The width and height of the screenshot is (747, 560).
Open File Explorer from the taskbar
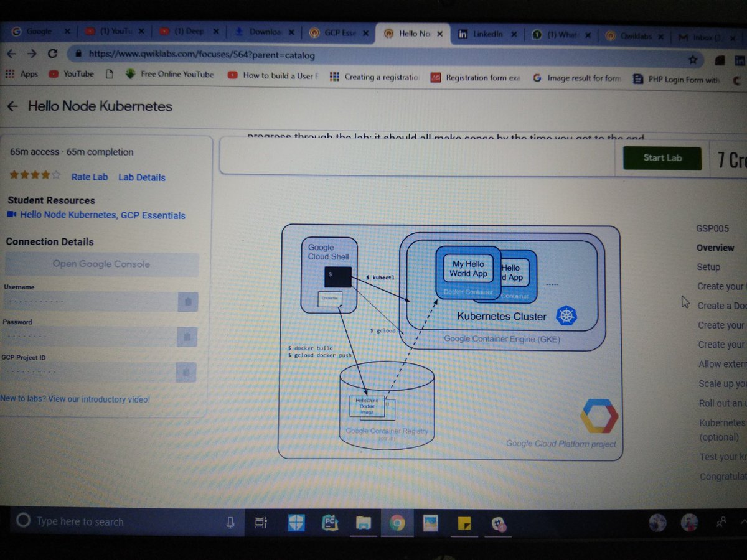(364, 523)
